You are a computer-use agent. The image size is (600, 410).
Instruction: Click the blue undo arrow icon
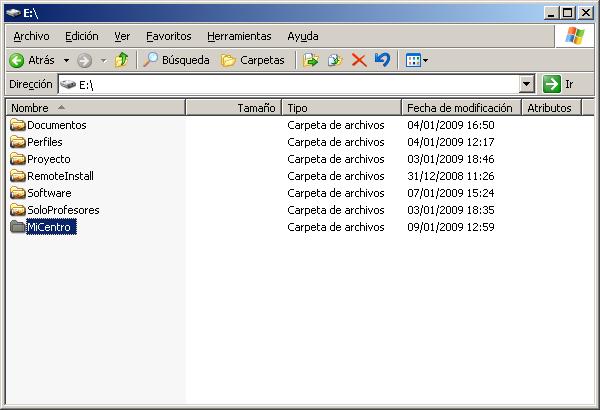[382, 60]
